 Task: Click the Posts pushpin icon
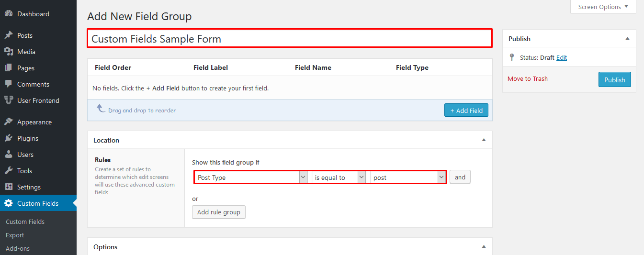pos(8,35)
